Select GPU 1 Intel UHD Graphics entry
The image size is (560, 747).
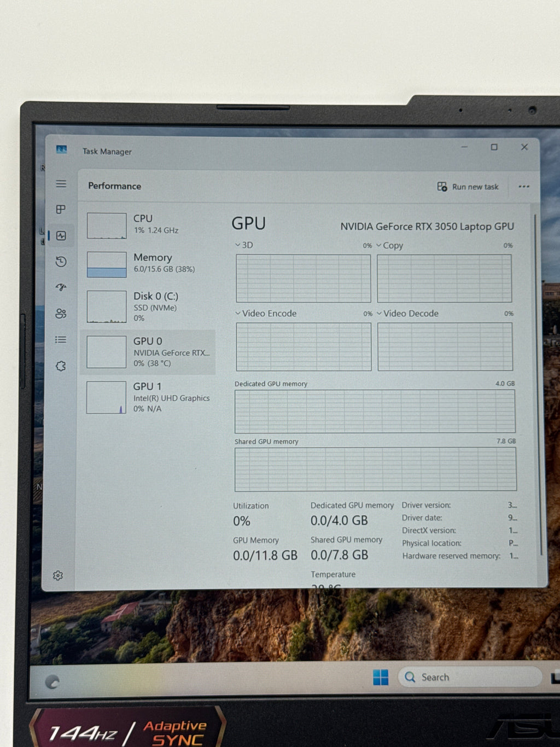click(148, 397)
